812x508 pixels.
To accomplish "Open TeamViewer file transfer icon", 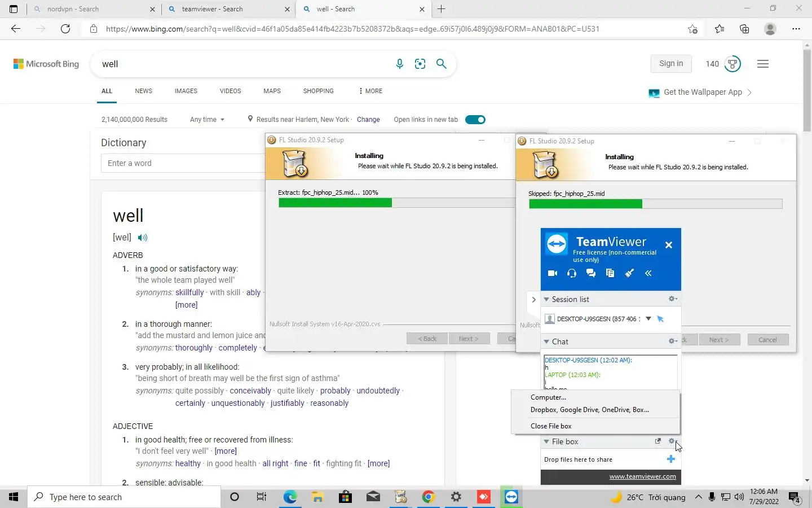I will (x=610, y=273).
